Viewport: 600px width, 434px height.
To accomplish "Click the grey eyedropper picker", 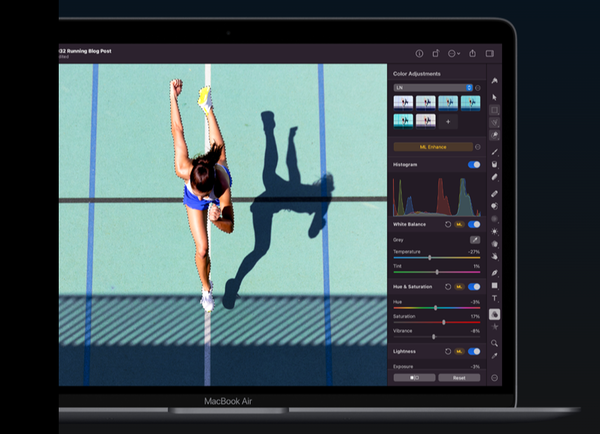I will pos(474,240).
